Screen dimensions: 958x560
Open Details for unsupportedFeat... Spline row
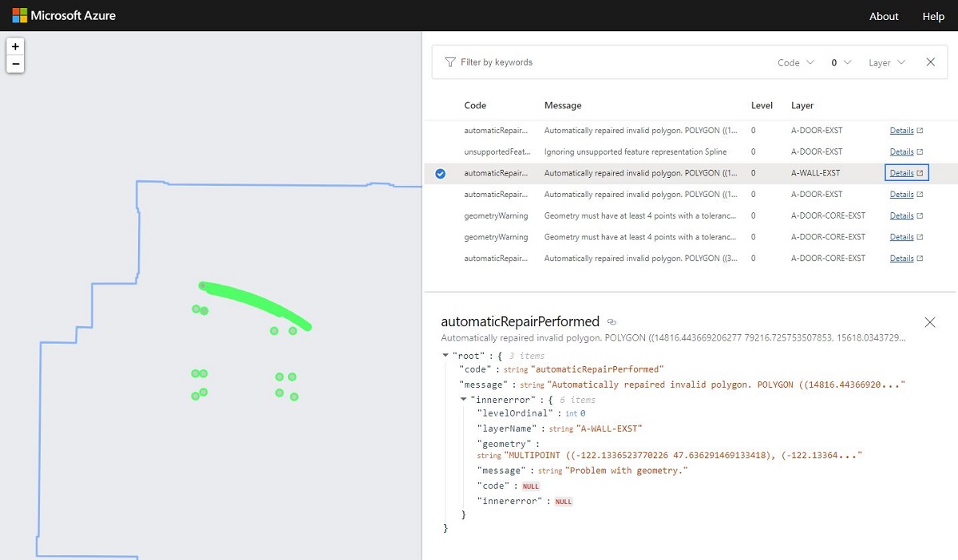(906, 152)
